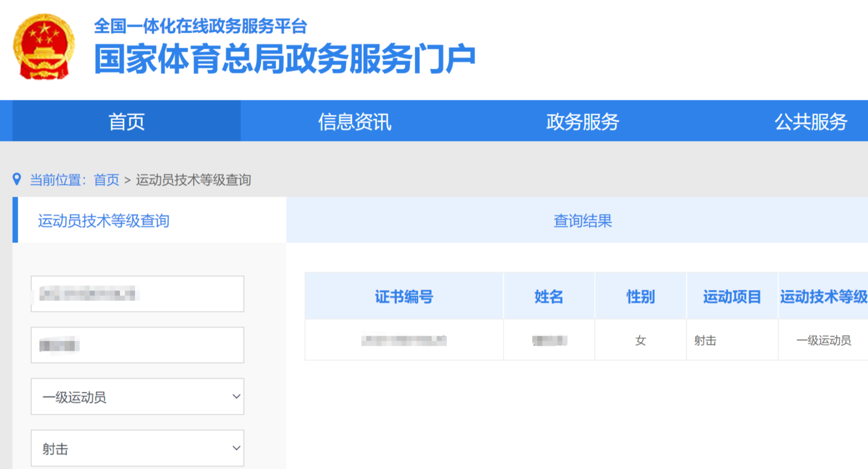868x469 pixels.
Task: Click the 性别 column header
Action: [x=640, y=296]
